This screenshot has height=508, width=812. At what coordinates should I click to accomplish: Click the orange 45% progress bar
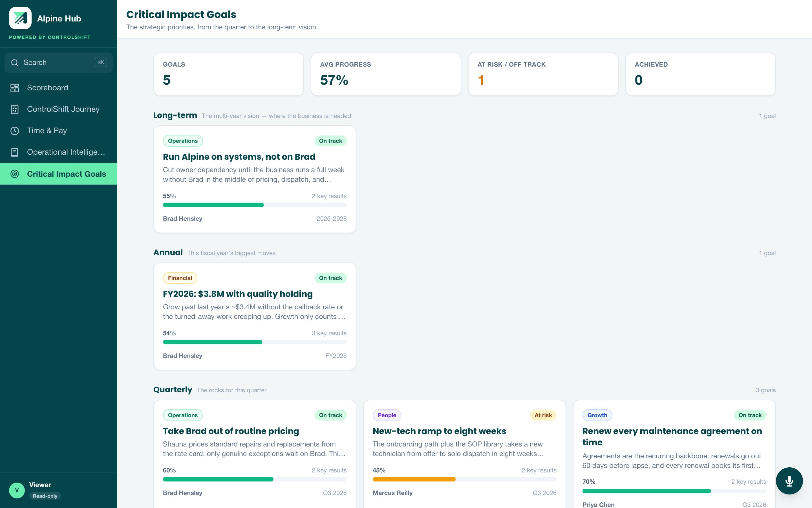pos(464,479)
